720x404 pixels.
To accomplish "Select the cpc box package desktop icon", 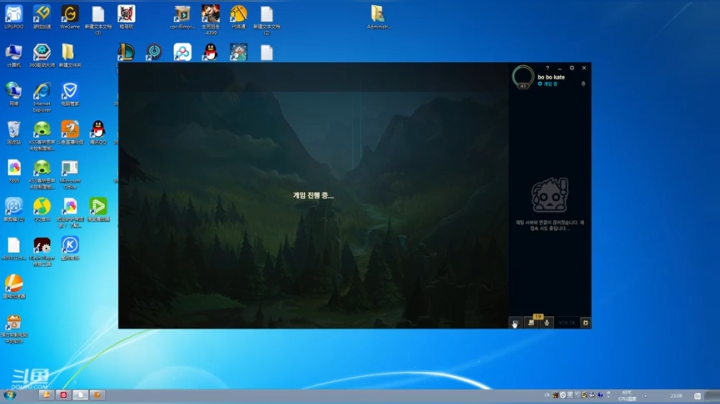I will pyautogui.click(x=182, y=17).
